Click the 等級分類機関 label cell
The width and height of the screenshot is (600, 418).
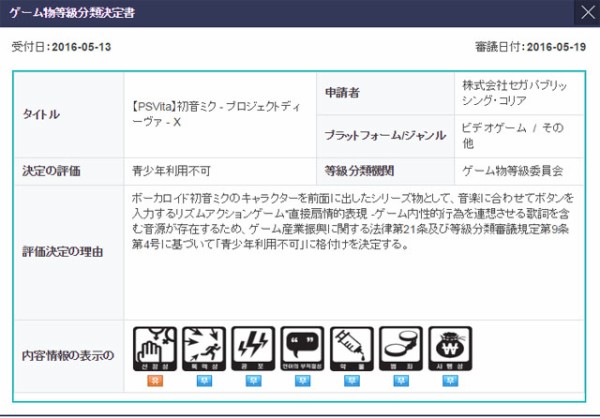point(385,171)
